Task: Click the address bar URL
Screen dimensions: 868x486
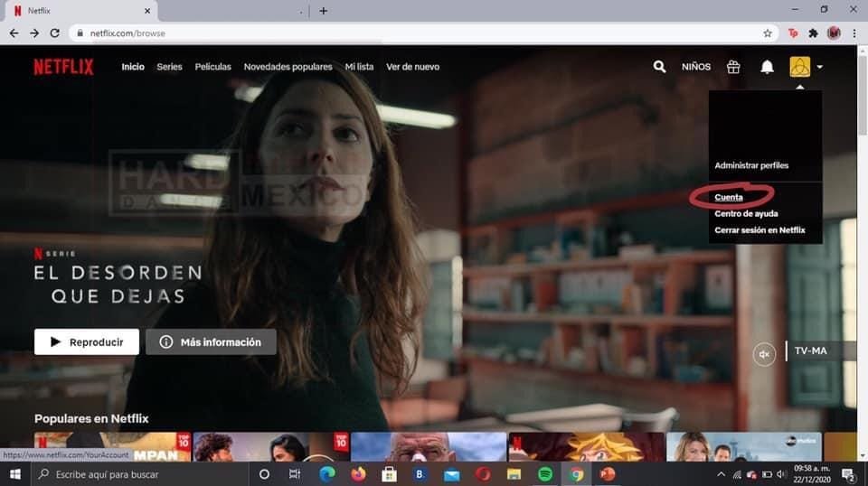Action: pyautogui.click(x=127, y=33)
